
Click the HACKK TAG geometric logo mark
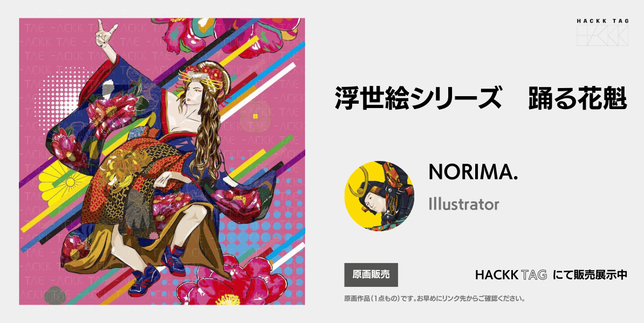[602, 36]
